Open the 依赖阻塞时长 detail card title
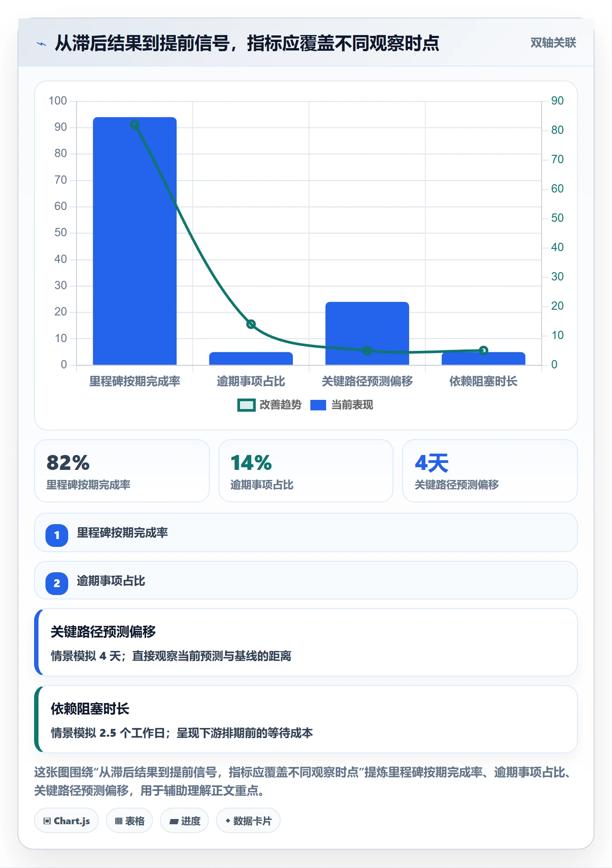The width and height of the screenshot is (612, 868). pos(90,708)
